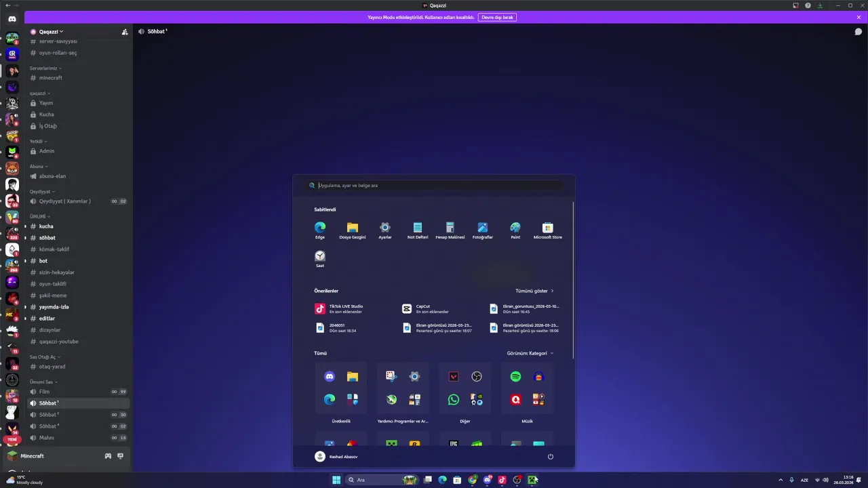Open Saat clock app in Start
This screenshot has width=868, height=488.
pos(320,258)
